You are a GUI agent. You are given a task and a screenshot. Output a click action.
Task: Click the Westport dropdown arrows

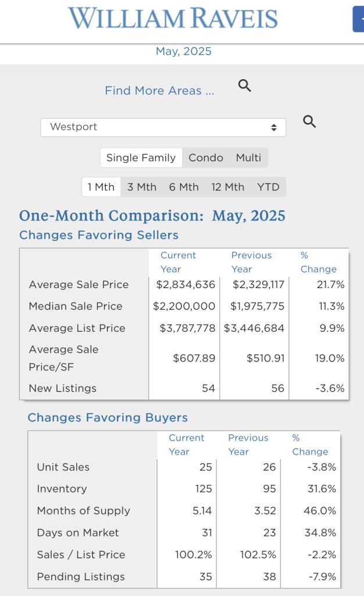[x=274, y=127]
